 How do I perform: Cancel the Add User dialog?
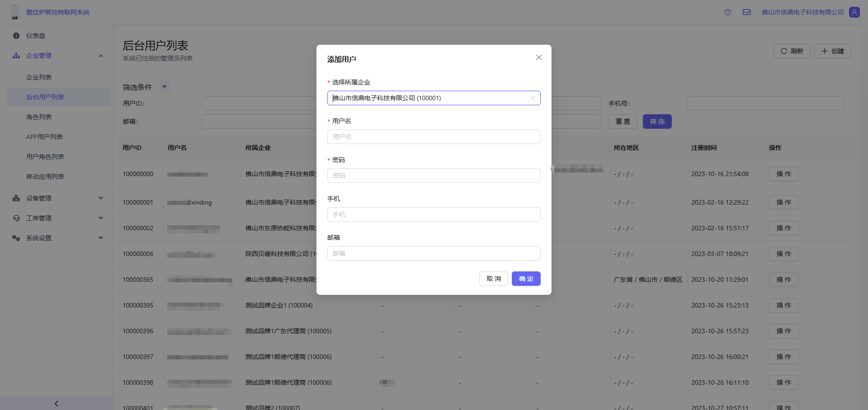pos(493,279)
